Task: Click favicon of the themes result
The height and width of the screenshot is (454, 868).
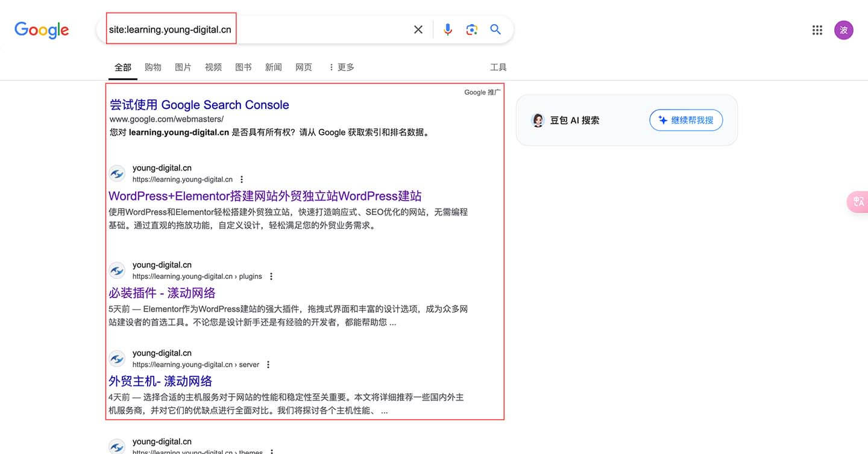Action: 117,447
